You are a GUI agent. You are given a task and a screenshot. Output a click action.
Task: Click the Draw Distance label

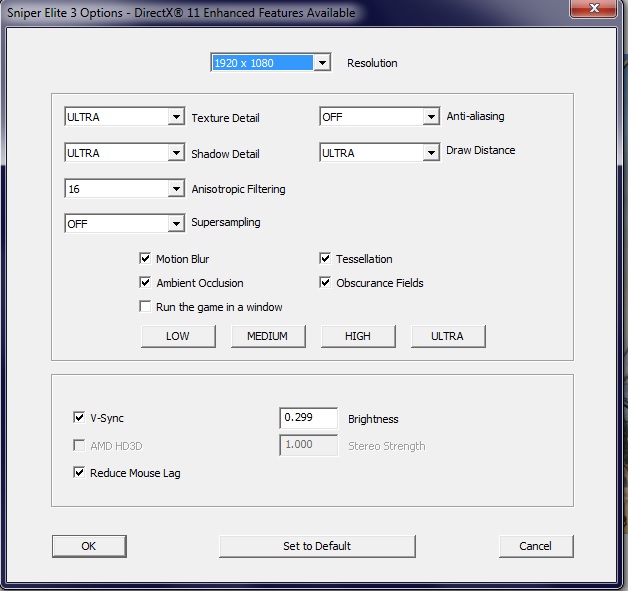(x=481, y=150)
